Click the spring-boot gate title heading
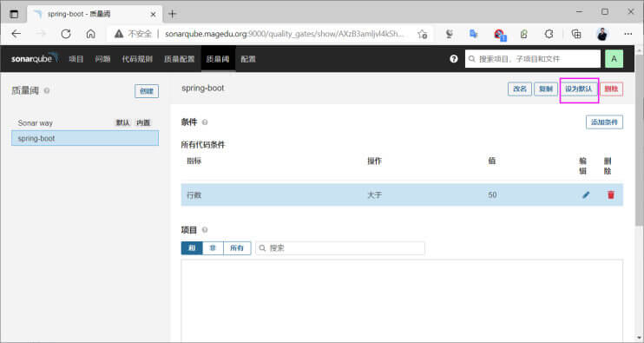 (x=203, y=88)
